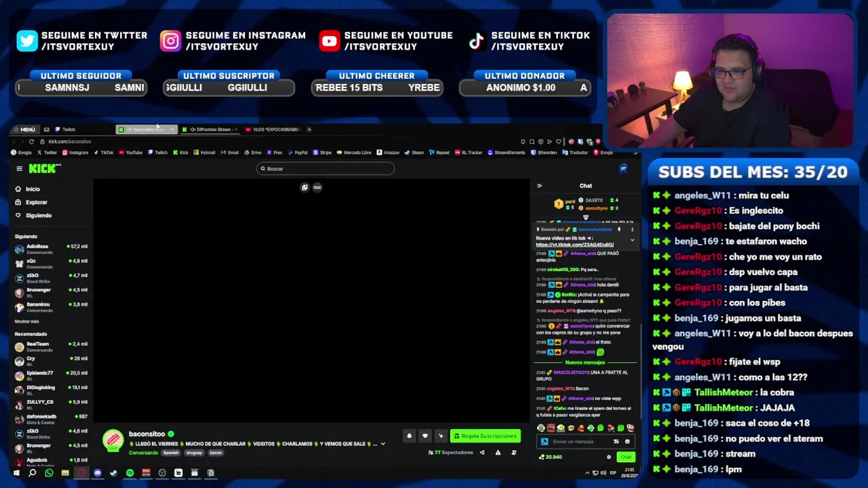The height and width of the screenshot is (488, 868).
Task: Open YouTube bookmark
Action: tap(130, 152)
